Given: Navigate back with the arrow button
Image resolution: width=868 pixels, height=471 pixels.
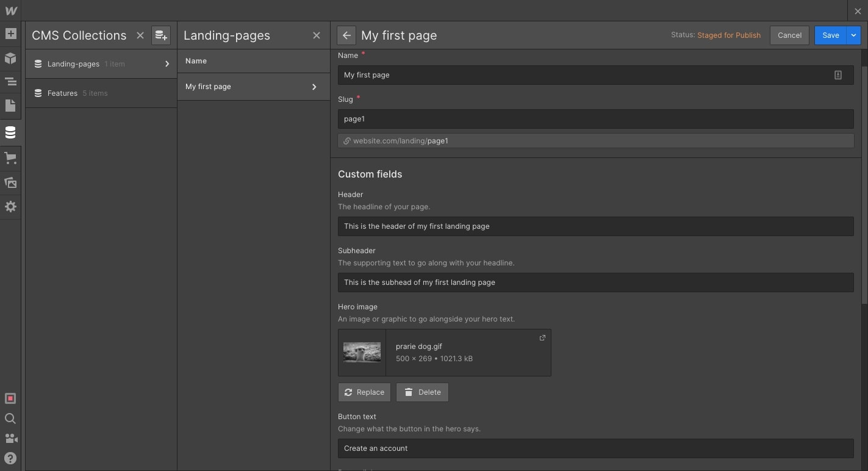Looking at the screenshot, I should pyautogui.click(x=346, y=35).
